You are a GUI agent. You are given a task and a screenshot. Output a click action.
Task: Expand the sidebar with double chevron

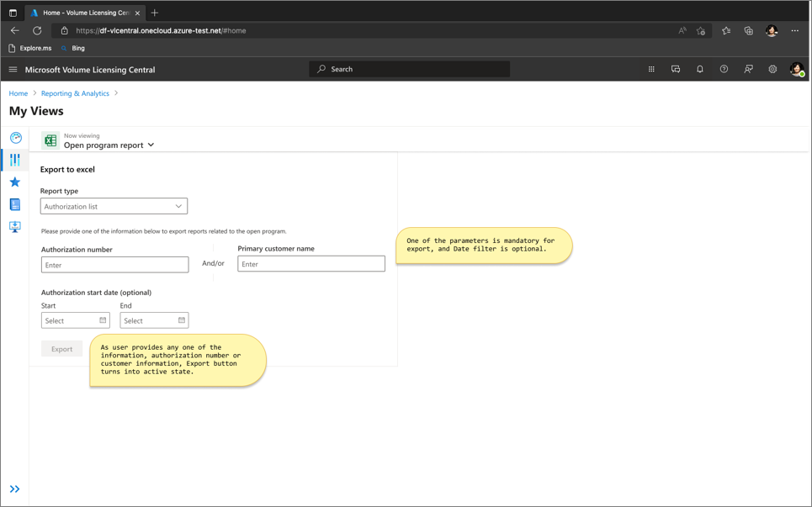point(14,489)
